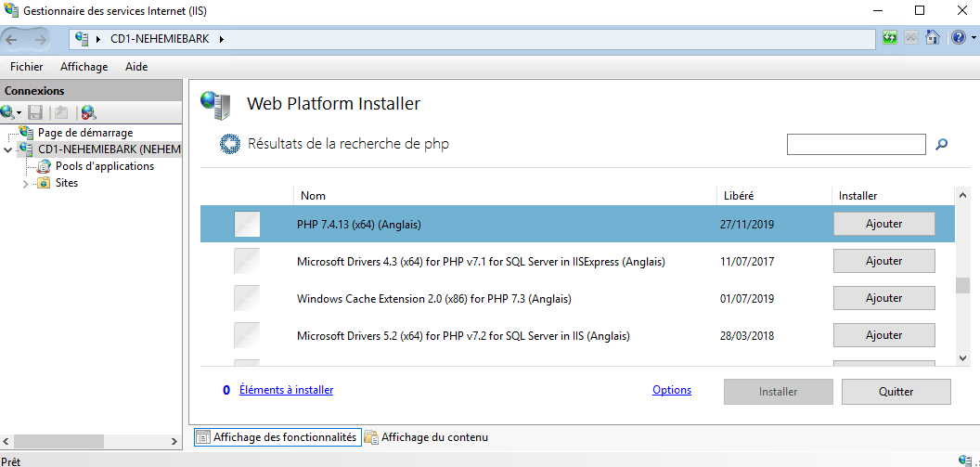Click the Save connections disk icon
This screenshot has height=467, width=980.
35,112
